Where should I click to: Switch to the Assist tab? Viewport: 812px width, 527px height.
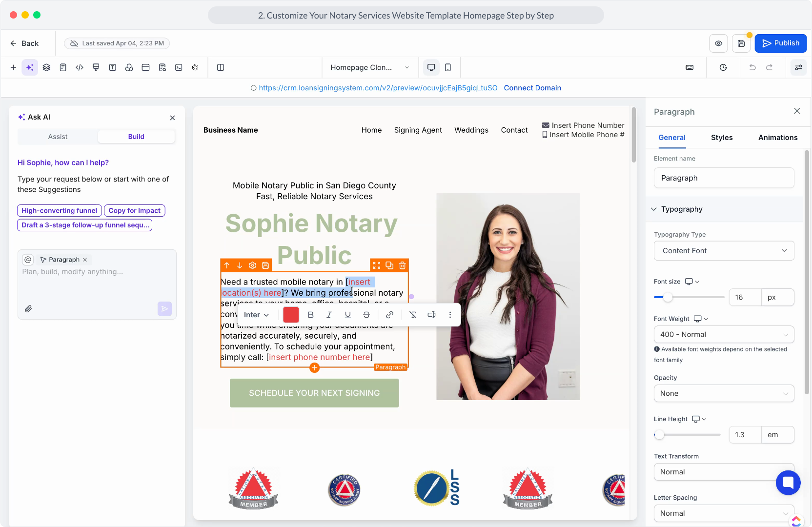58,137
